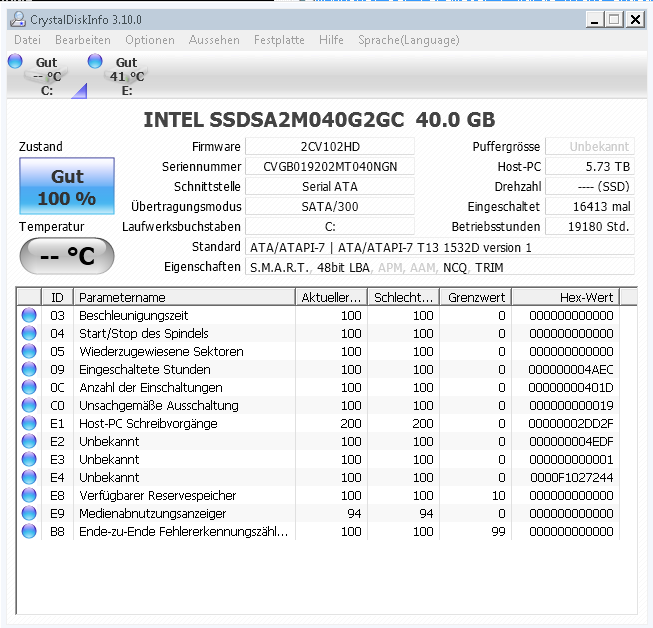Close the CrystalDiskInfo window
Image resolution: width=653 pixels, height=628 pixels.
click(635, 19)
